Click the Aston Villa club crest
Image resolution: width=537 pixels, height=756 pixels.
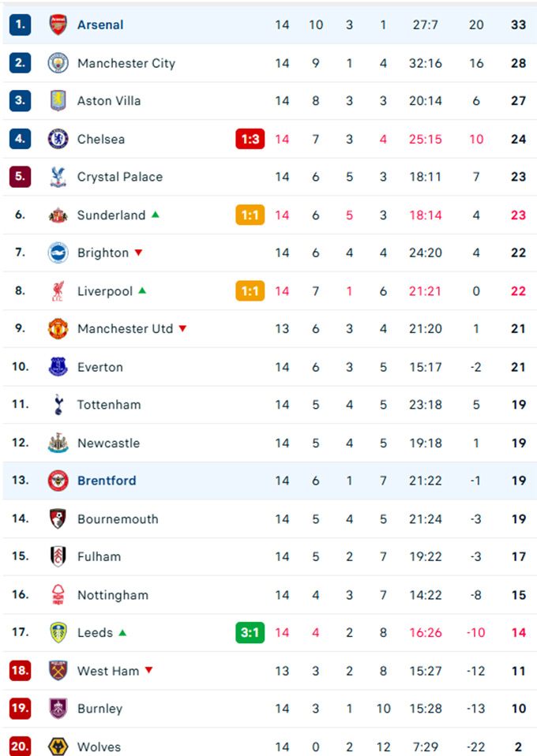point(58,101)
